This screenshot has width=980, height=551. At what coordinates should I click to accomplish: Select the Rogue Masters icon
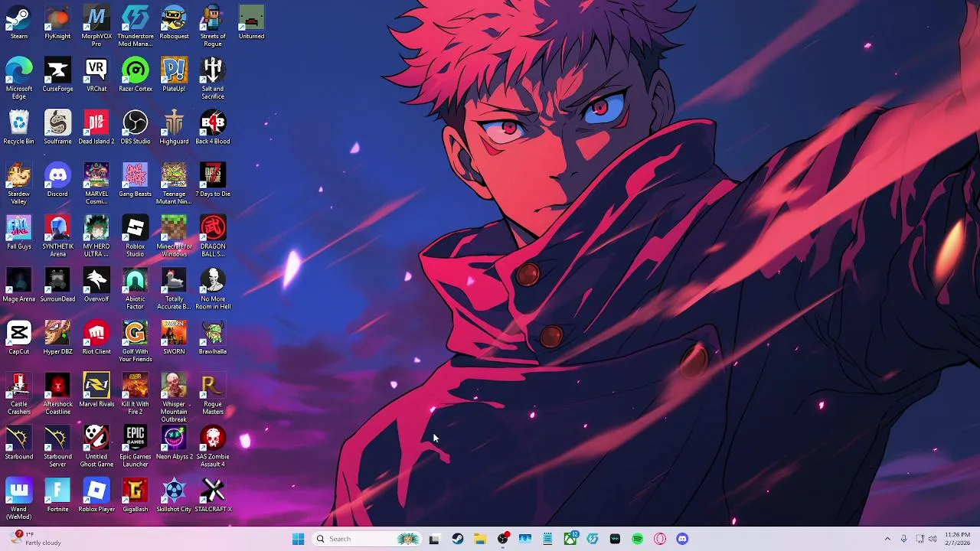click(213, 394)
